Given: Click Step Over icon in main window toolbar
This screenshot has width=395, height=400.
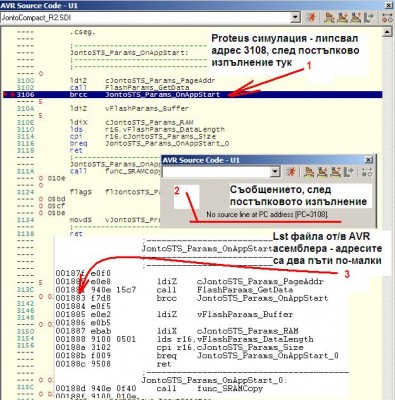Looking at the screenshot, I should pos(329,17).
